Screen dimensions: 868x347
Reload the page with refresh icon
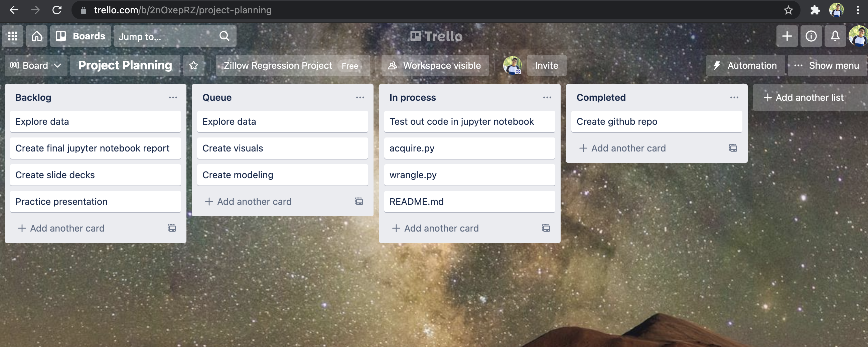[x=57, y=10]
